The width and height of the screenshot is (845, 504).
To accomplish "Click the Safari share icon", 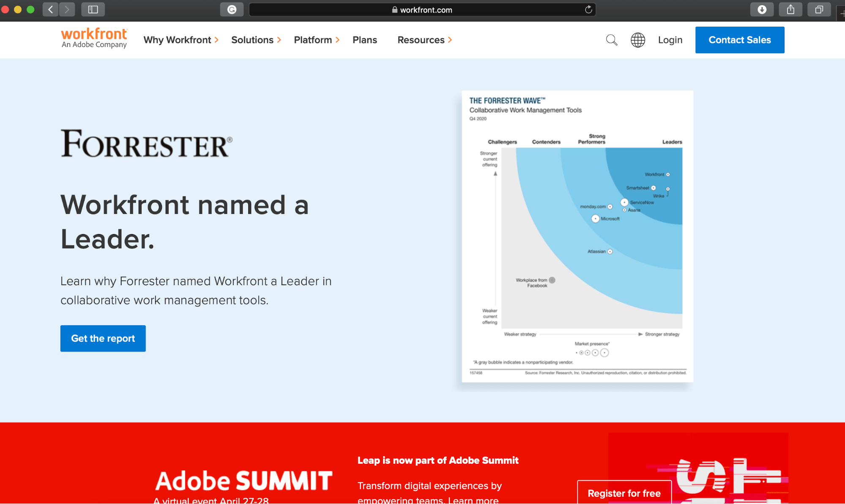I will pos(790,9).
